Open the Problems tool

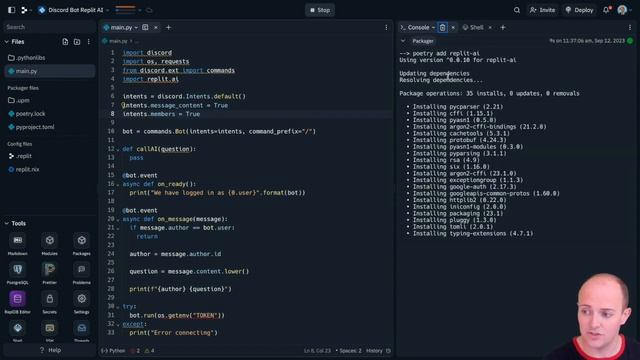tap(82, 273)
